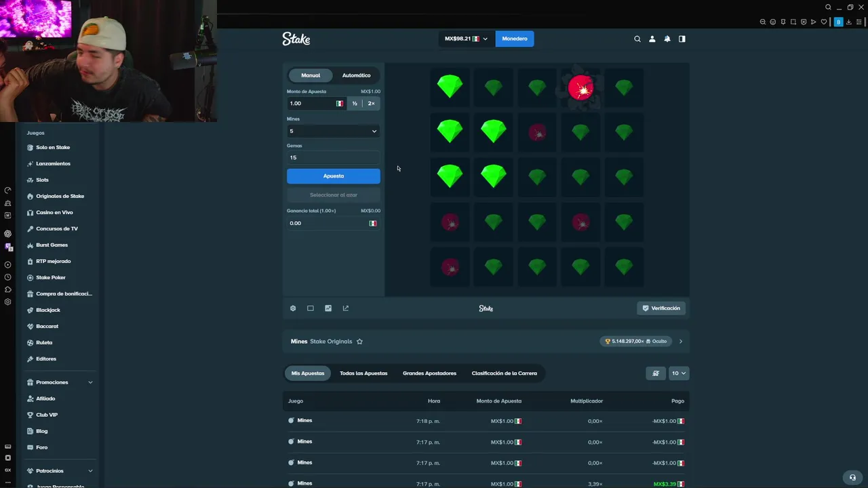Open the search magnifier in Stake header
Viewport: 868px width, 488px height.
[x=637, y=39]
